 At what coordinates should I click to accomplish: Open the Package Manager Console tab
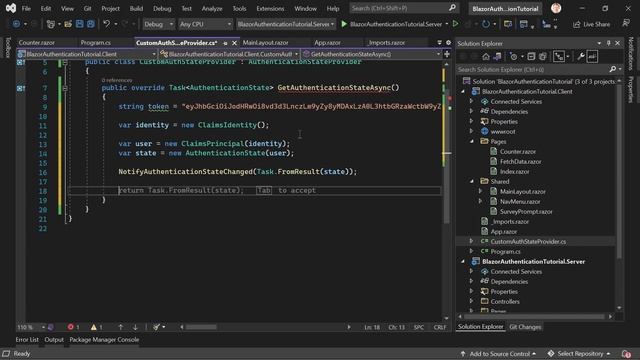(x=104, y=340)
